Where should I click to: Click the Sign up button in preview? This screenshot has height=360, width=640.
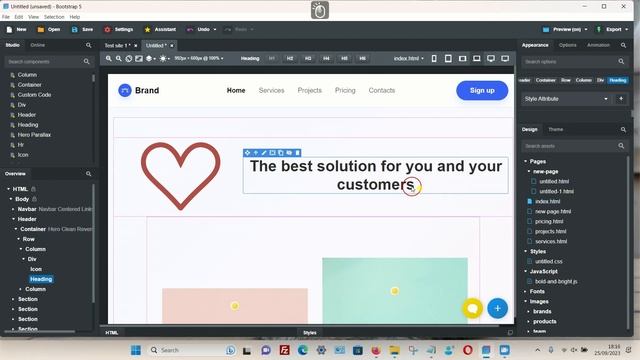click(x=482, y=90)
